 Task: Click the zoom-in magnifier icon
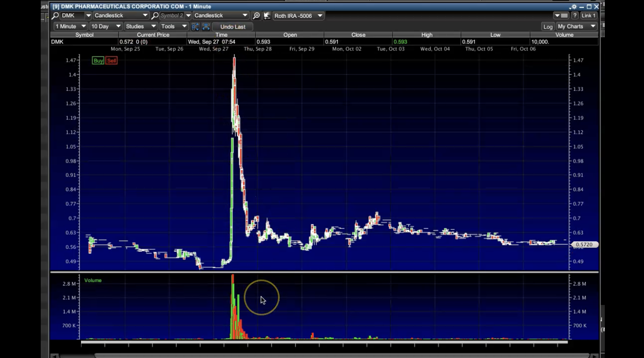point(256,16)
